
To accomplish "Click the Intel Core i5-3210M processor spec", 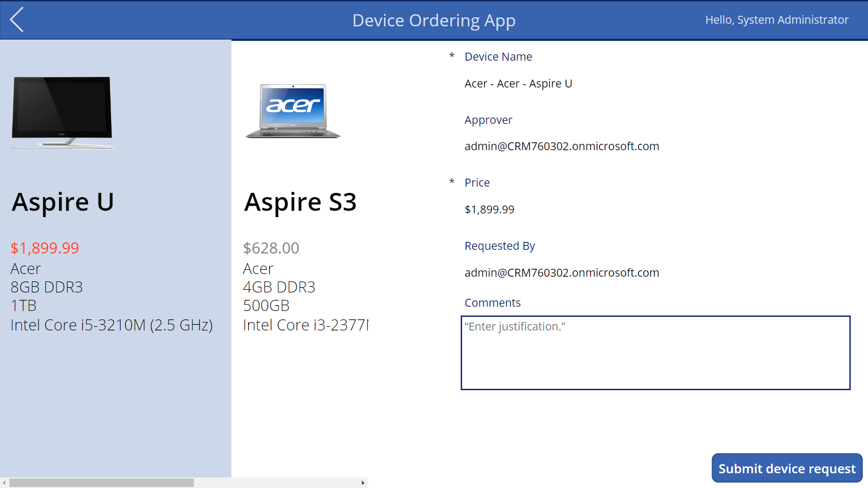I will tap(112, 325).
